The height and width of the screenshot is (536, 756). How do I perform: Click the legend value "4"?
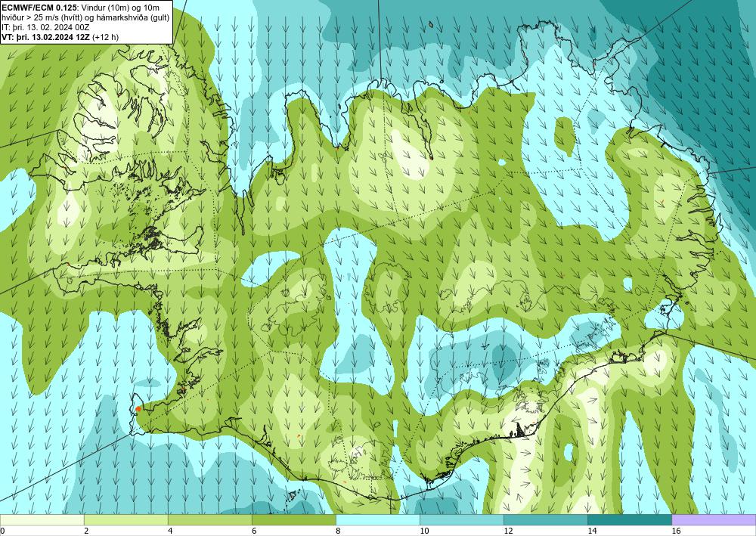pos(169,531)
